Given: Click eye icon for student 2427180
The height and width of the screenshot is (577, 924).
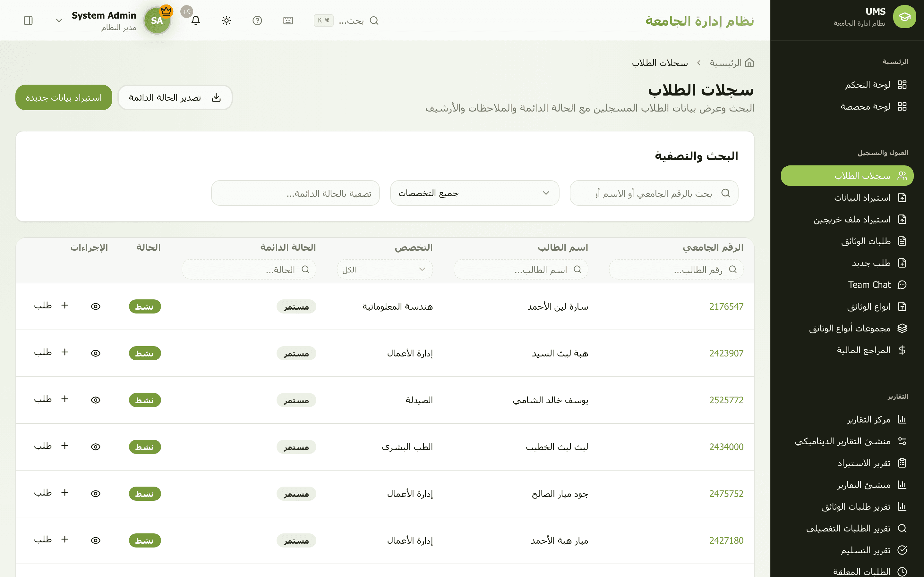Looking at the screenshot, I should coord(96,540).
